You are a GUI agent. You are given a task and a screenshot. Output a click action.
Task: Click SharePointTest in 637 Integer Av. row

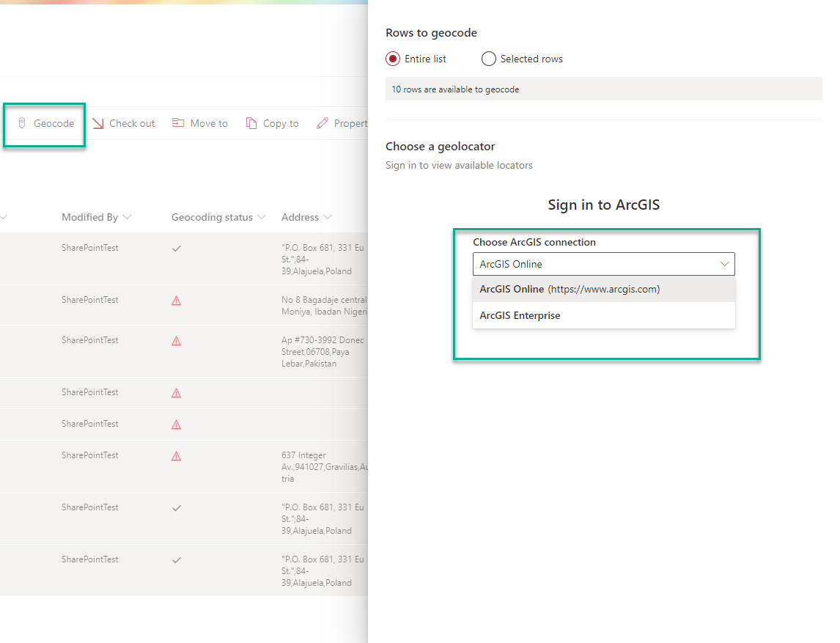[90, 455]
